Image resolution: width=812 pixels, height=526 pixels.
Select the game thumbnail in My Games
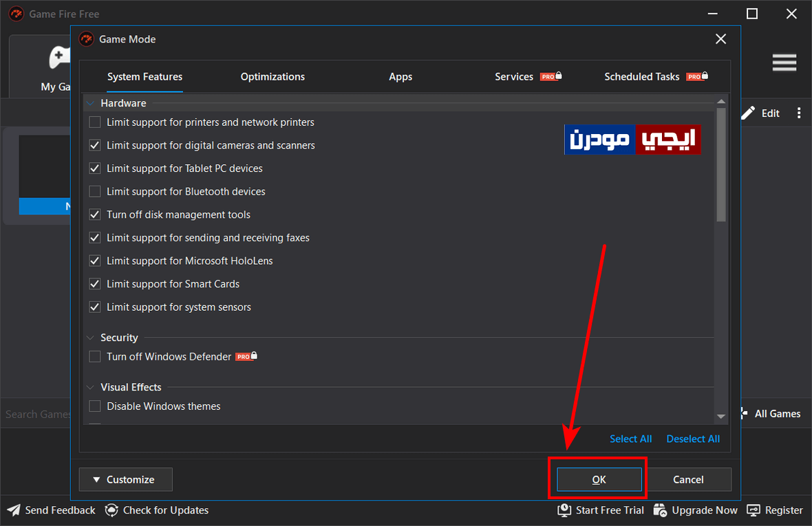coord(45,175)
